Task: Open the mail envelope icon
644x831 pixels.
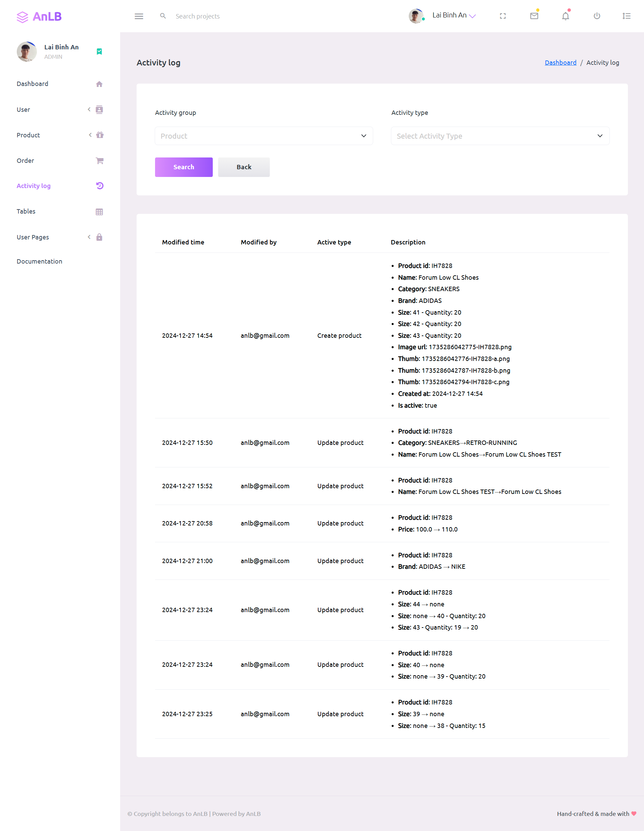Action: (x=534, y=15)
